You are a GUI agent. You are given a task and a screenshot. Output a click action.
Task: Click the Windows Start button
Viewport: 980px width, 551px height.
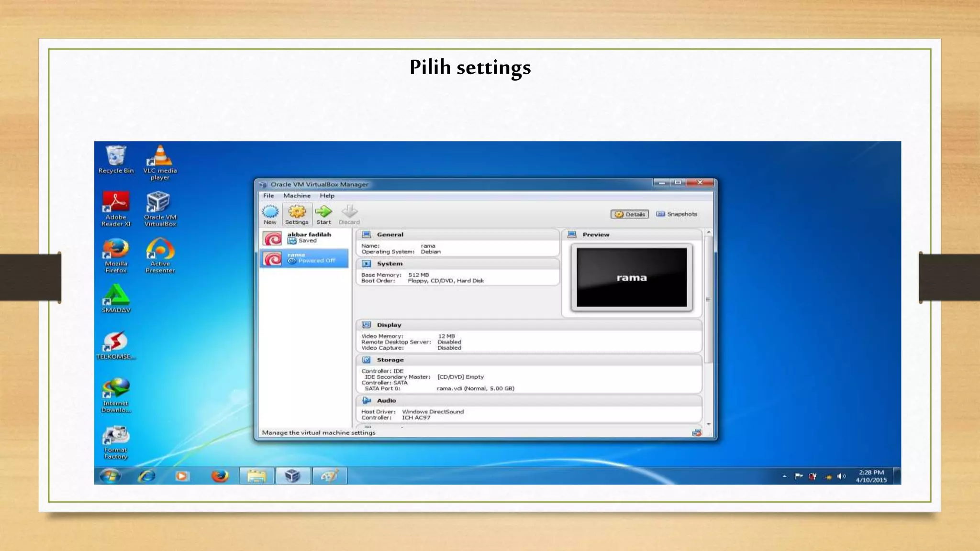[x=110, y=476]
